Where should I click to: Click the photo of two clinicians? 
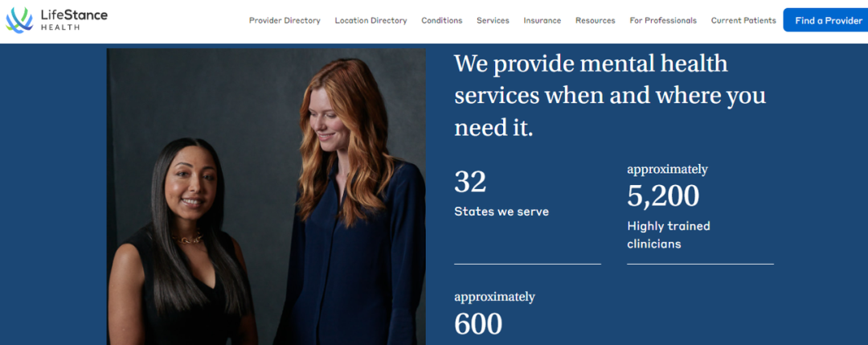[x=266, y=196]
